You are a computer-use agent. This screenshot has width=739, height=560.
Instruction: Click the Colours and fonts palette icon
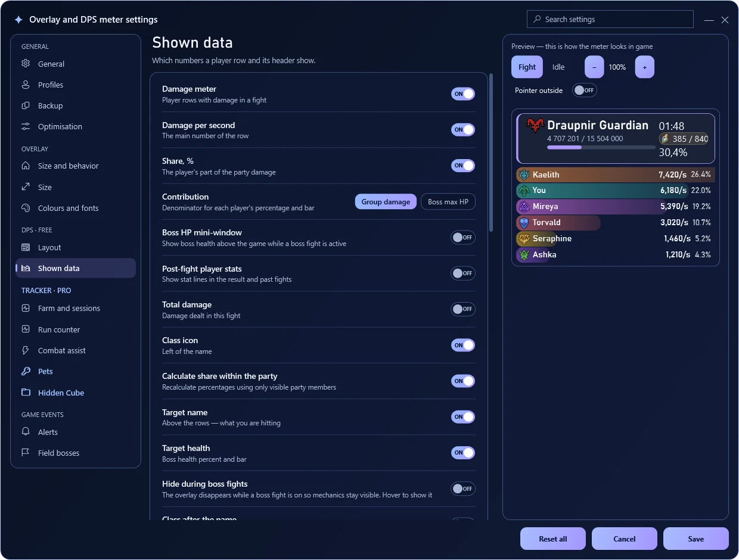pos(26,208)
